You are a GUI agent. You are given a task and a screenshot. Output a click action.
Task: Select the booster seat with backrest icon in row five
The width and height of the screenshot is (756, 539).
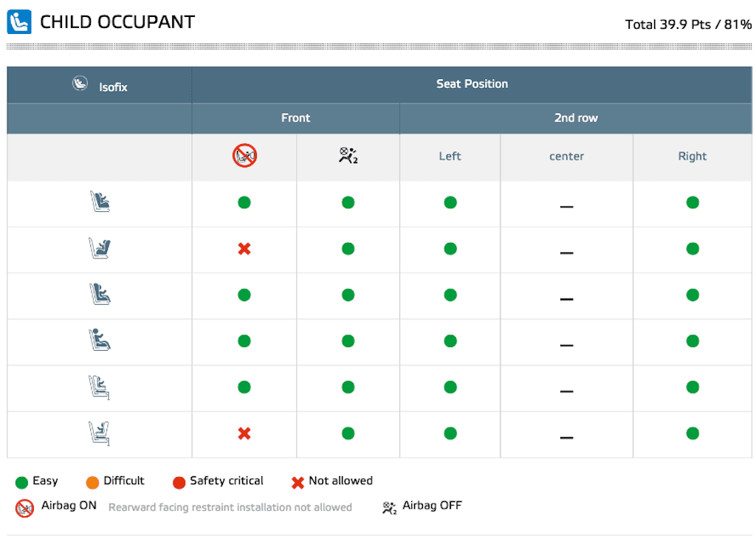pos(99,387)
